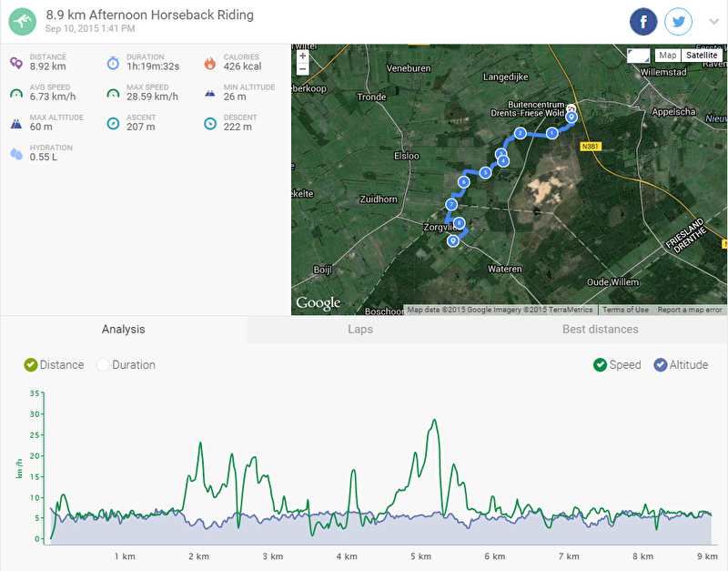Click the 8.92 km distance value

[48, 66]
